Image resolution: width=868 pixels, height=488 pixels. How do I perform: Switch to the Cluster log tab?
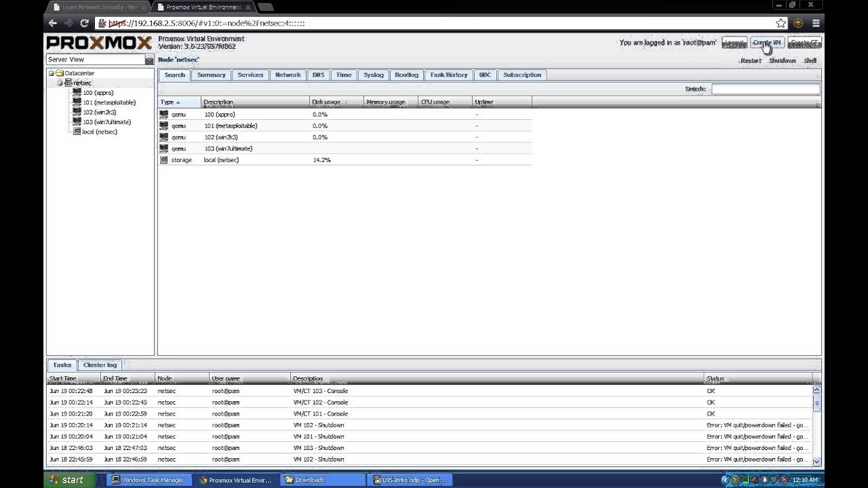(x=100, y=365)
